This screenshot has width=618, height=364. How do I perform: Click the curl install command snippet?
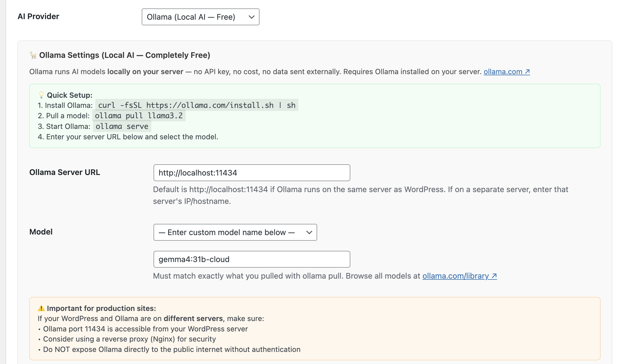(197, 105)
